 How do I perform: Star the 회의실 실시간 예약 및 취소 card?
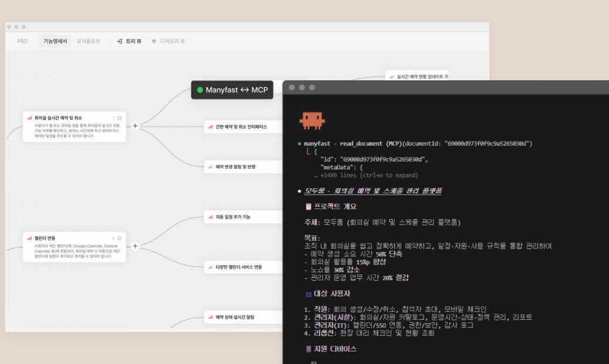(x=119, y=118)
